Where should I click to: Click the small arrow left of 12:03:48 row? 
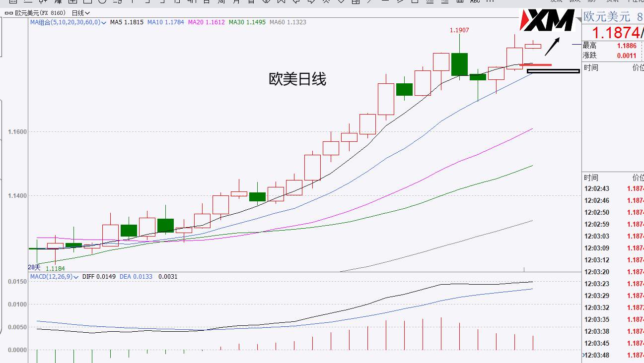[x=583, y=355]
